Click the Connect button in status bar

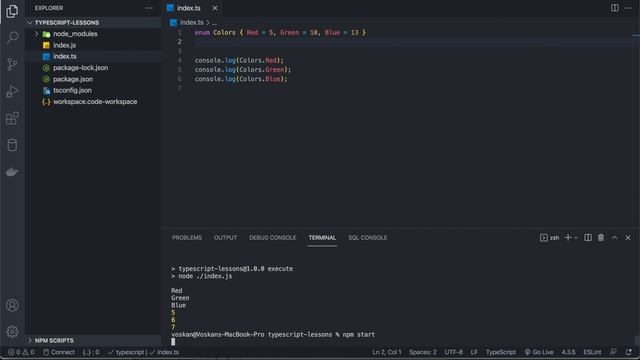click(x=59, y=352)
